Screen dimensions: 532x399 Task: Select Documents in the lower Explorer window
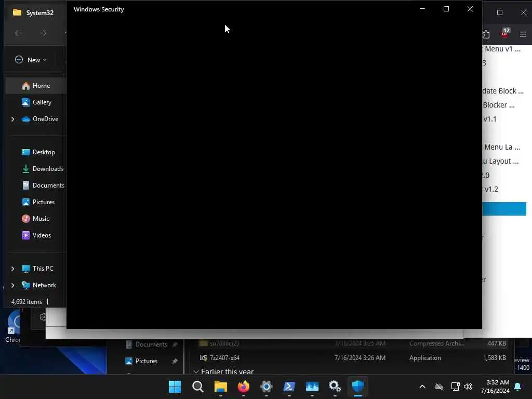coord(151,344)
